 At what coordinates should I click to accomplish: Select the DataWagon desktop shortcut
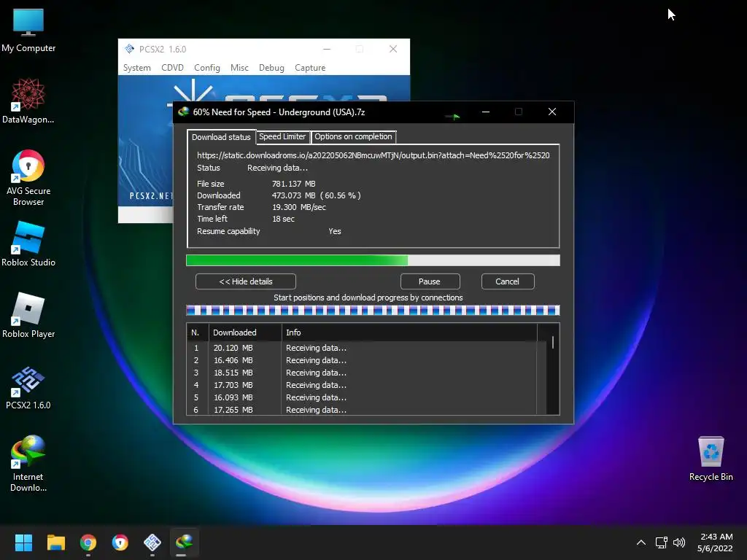click(x=28, y=101)
